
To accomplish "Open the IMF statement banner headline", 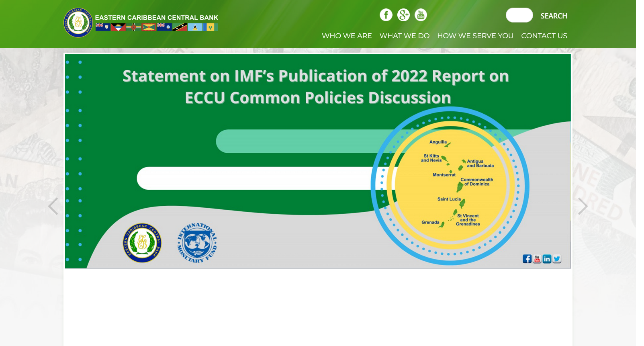I will click(x=316, y=87).
